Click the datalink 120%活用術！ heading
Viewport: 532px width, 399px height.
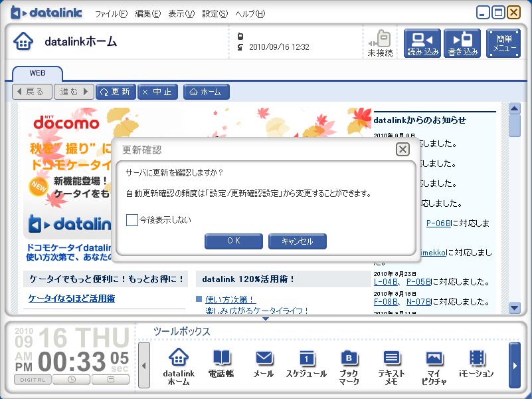coord(248,279)
